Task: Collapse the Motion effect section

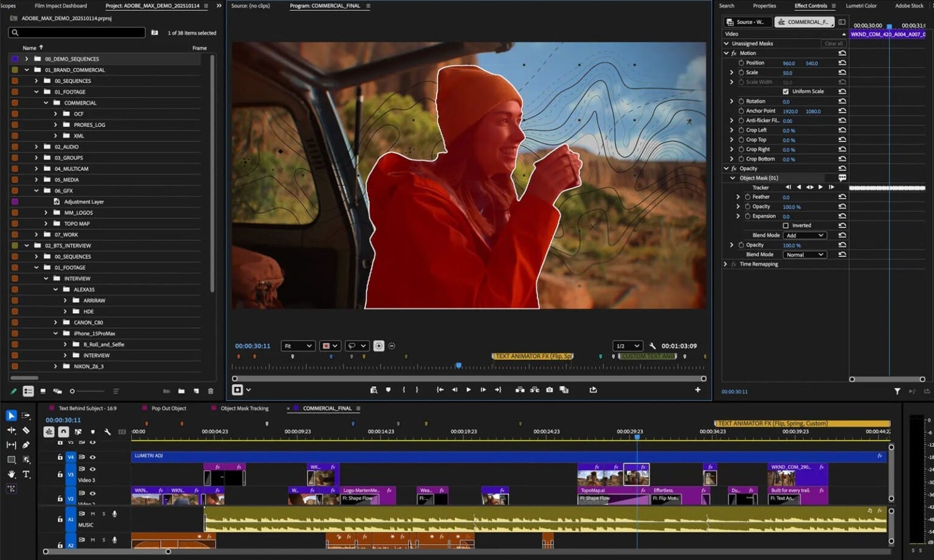Action: point(726,54)
